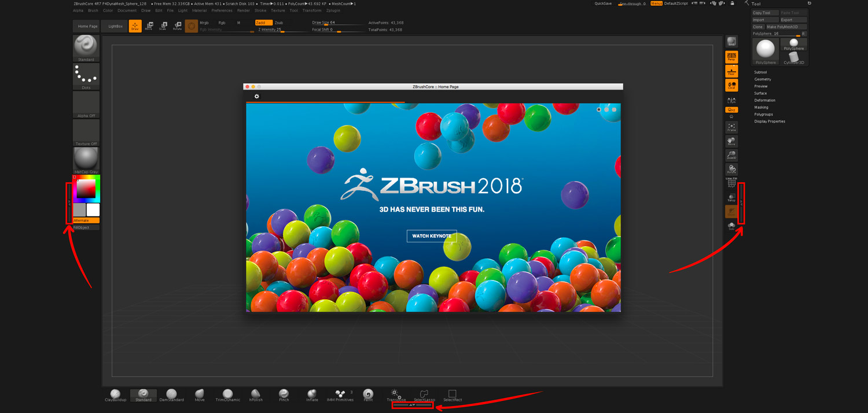Open the Brush menu
The height and width of the screenshot is (413, 868).
point(93,10)
